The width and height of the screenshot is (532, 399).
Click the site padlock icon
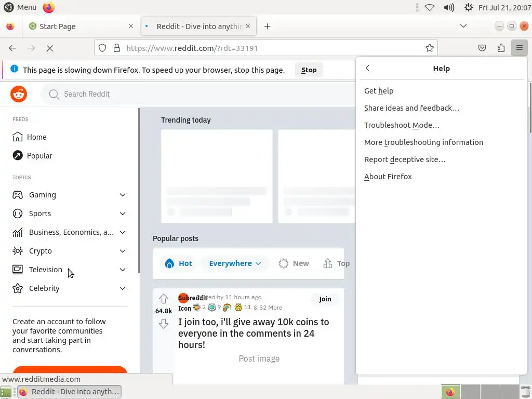click(117, 48)
